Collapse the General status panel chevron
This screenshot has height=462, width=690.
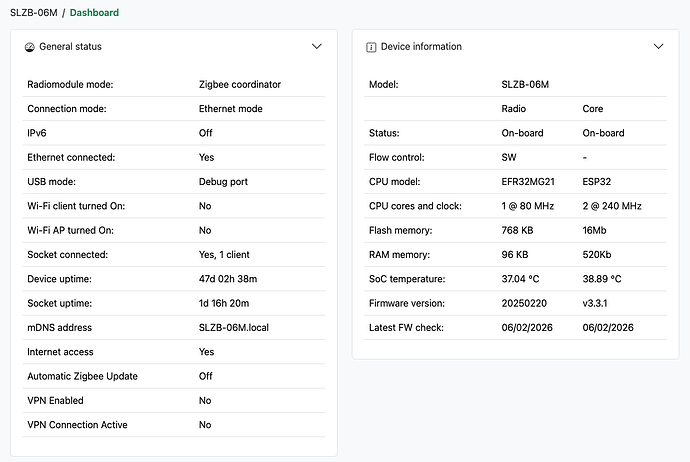(x=316, y=46)
